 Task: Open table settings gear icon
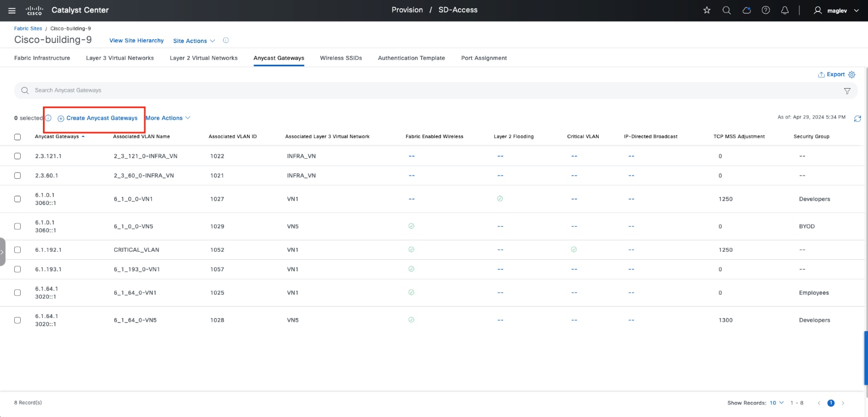(852, 74)
